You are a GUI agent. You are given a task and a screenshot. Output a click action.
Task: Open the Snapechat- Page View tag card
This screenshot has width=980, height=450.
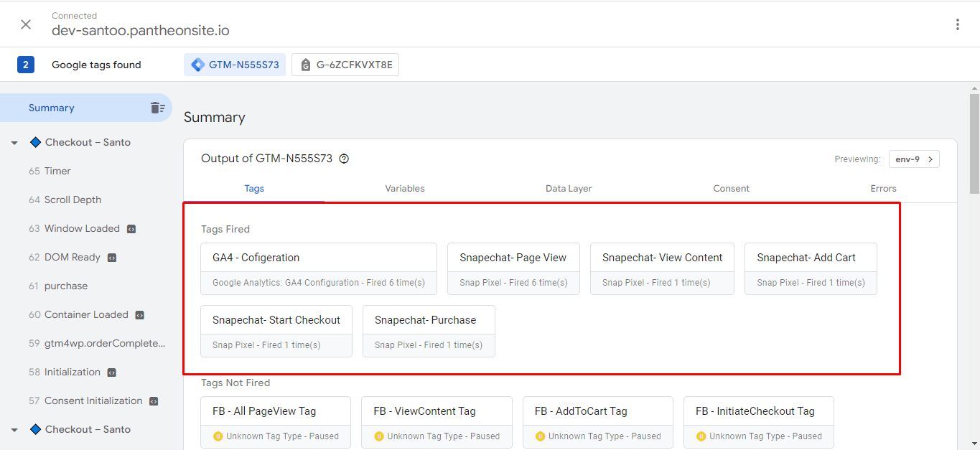pyautogui.click(x=513, y=268)
